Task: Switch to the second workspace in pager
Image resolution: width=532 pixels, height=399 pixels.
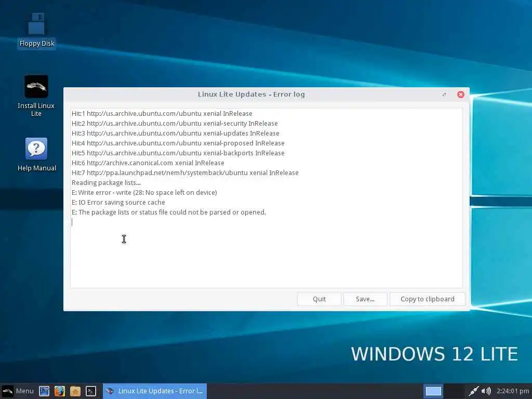Action: 454,391
